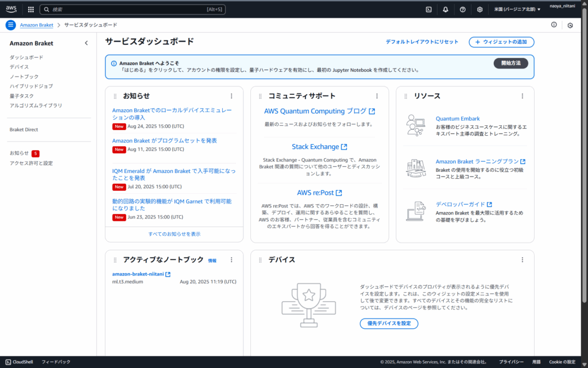Screen dimensions: 588x368
Task: Collapse the Amazon Braket side navigation
Action: pos(86,43)
